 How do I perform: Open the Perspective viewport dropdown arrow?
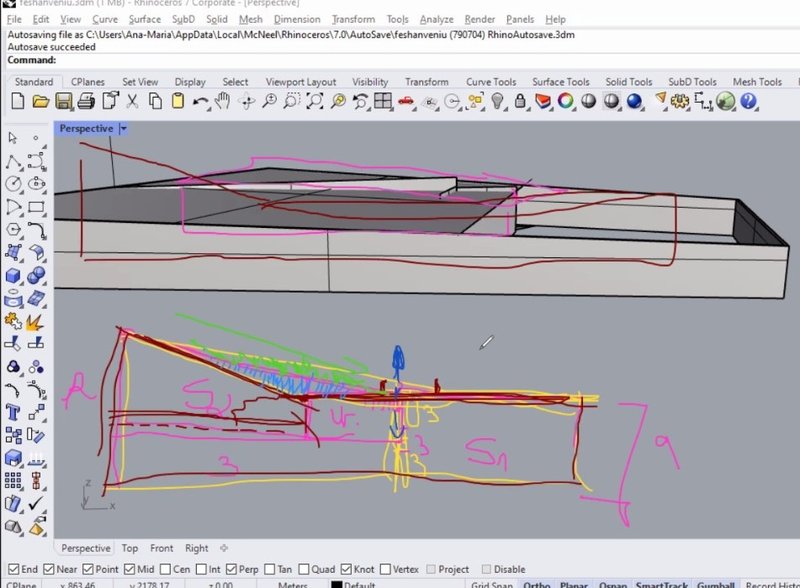[123, 129]
